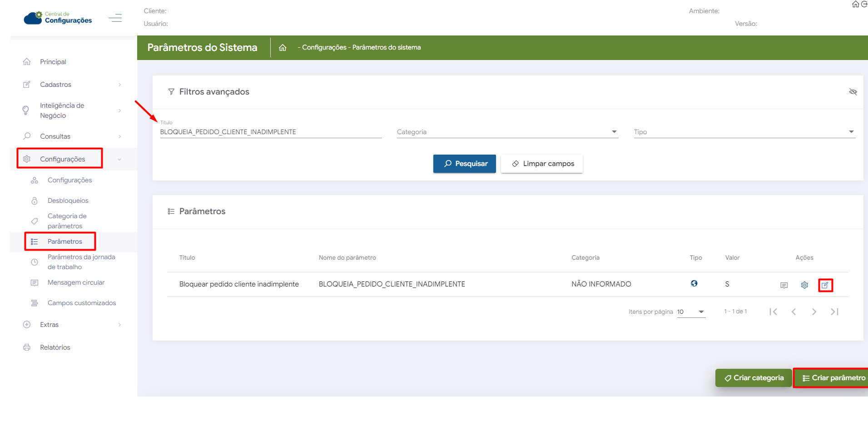This screenshot has height=422, width=868.
Task: Click the Titulo filter input field
Action: tap(270, 132)
